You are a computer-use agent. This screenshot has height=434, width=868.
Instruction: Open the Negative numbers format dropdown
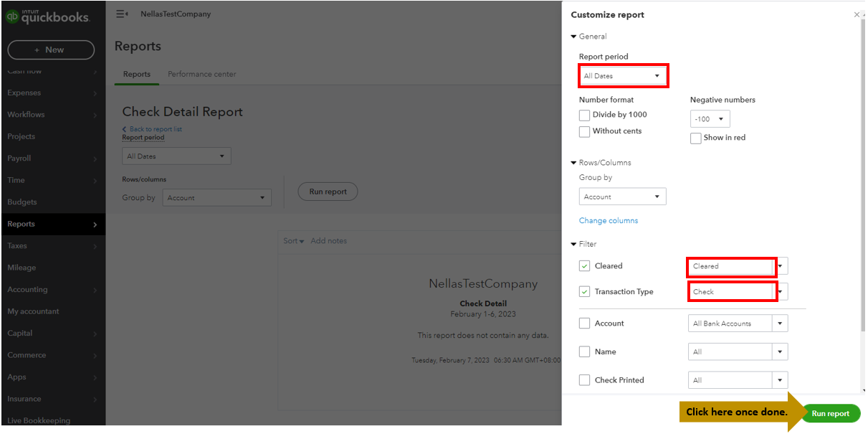[710, 119]
